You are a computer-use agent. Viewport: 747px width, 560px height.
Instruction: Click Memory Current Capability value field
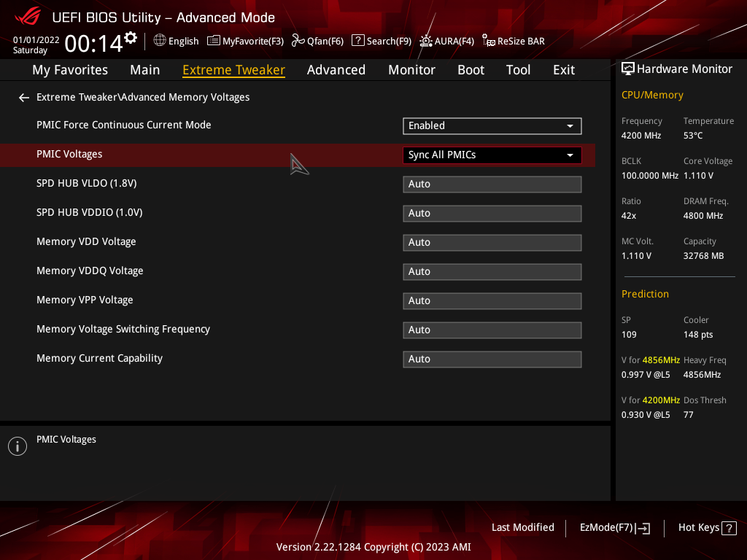point(492,359)
